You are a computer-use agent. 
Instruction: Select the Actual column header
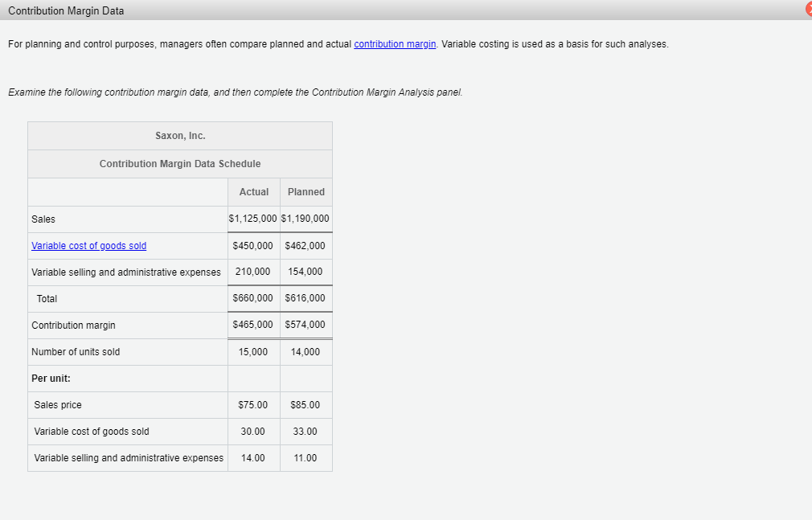(253, 191)
